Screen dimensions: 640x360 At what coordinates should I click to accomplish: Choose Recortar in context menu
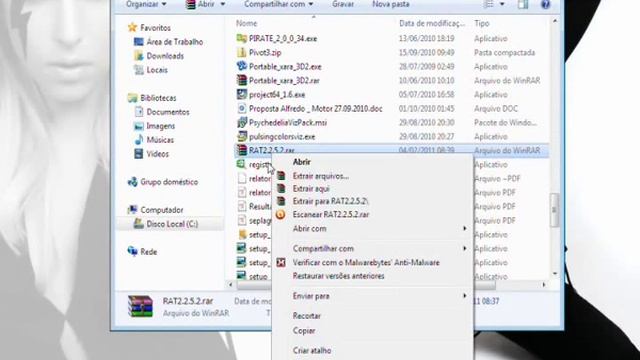tap(307, 316)
